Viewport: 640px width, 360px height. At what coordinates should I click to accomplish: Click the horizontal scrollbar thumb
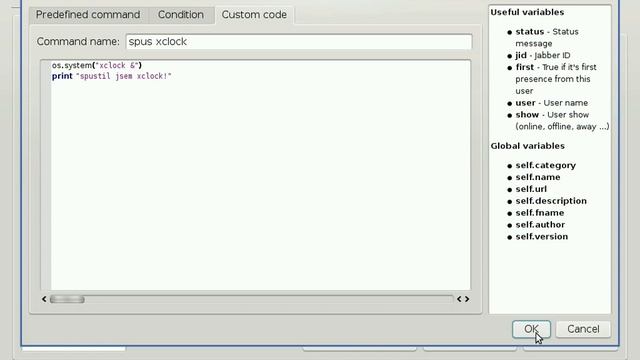click(67, 300)
